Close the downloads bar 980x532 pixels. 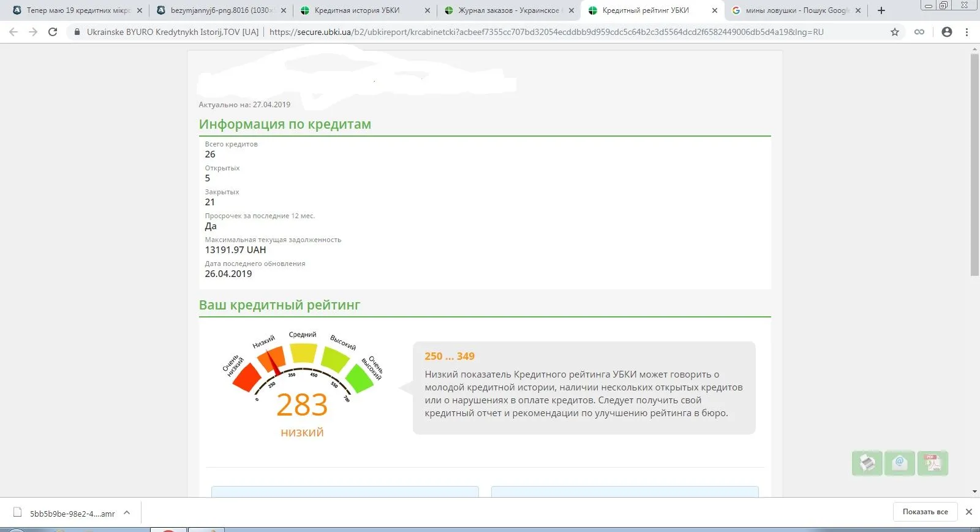pos(969,512)
